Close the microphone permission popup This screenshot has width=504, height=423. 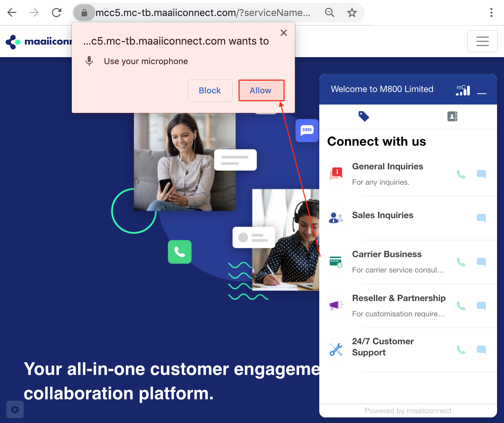click(284, 33)
